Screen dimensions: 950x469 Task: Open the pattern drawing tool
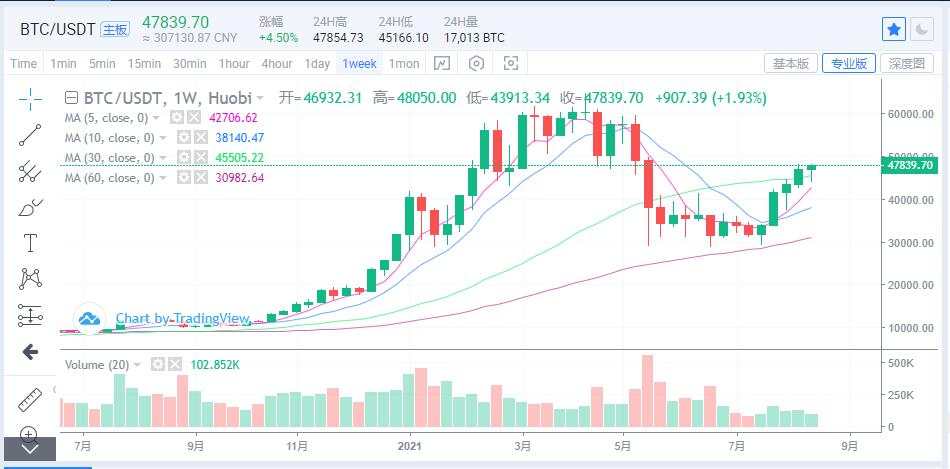click(x=30, y=279)
